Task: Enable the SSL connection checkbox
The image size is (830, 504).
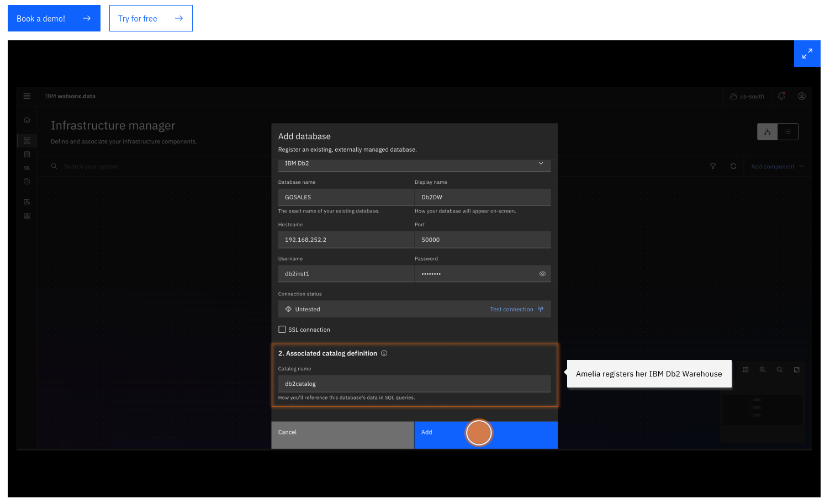Action: point(282,330)
